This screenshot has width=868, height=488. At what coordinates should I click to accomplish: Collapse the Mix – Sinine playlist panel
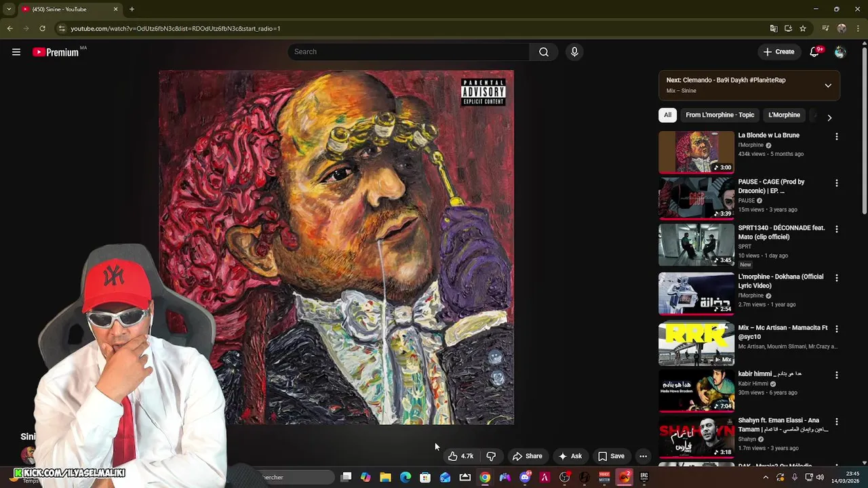pos(828,85)
